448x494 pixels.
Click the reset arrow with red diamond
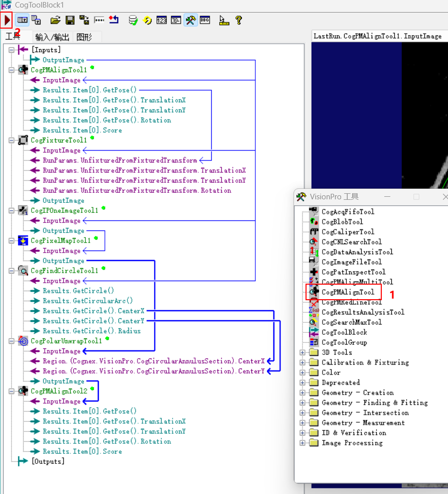coord(113,20)
